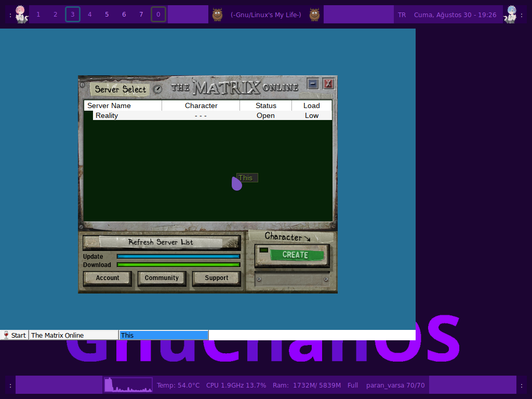Click the pink-haired anime character icon

tap(20, 14)
